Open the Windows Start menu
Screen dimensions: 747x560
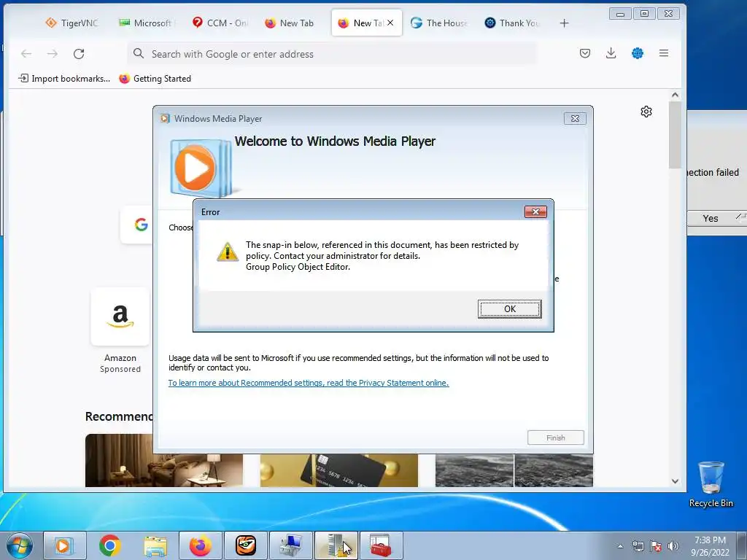point(20,545)
